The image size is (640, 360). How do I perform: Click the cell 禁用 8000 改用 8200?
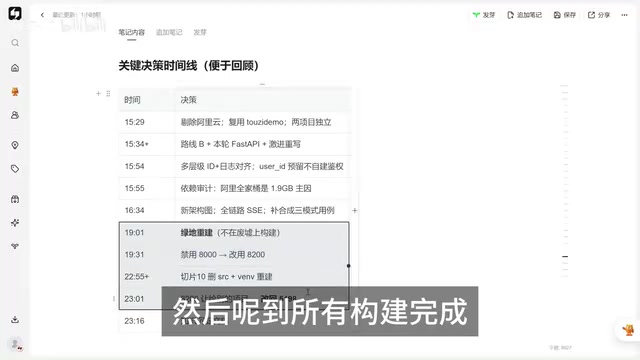point(262,255)
